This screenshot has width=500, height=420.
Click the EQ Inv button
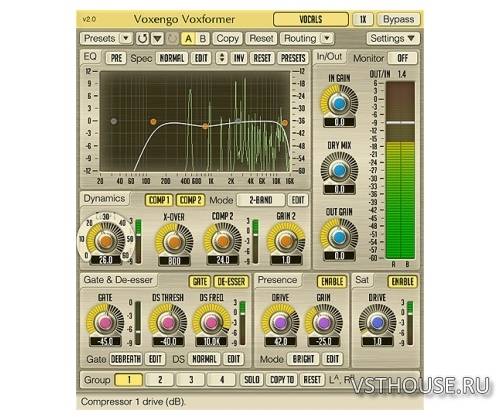click(x=239, y=58)
